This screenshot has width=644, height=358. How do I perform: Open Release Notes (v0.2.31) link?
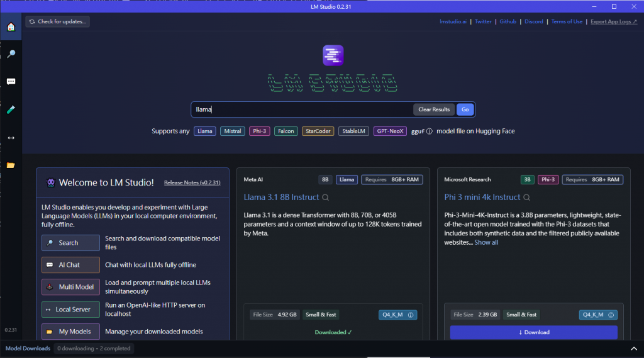coord(192,182)
